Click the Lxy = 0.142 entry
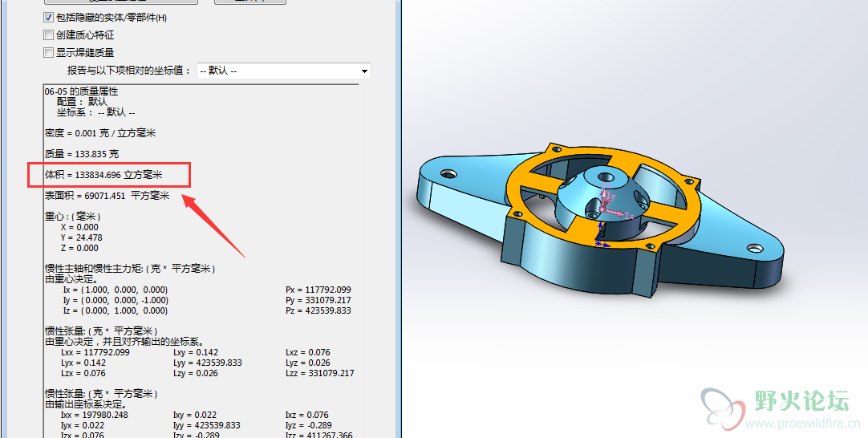Screen dimensions: 868x438 click(x=196, y=352)
